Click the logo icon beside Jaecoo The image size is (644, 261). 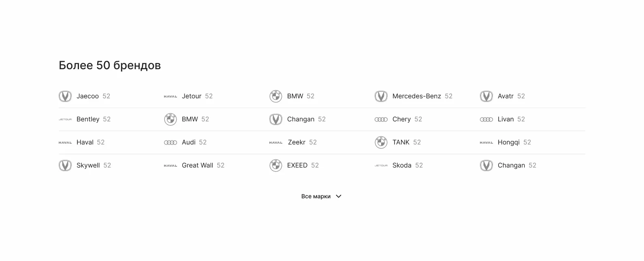65,96
